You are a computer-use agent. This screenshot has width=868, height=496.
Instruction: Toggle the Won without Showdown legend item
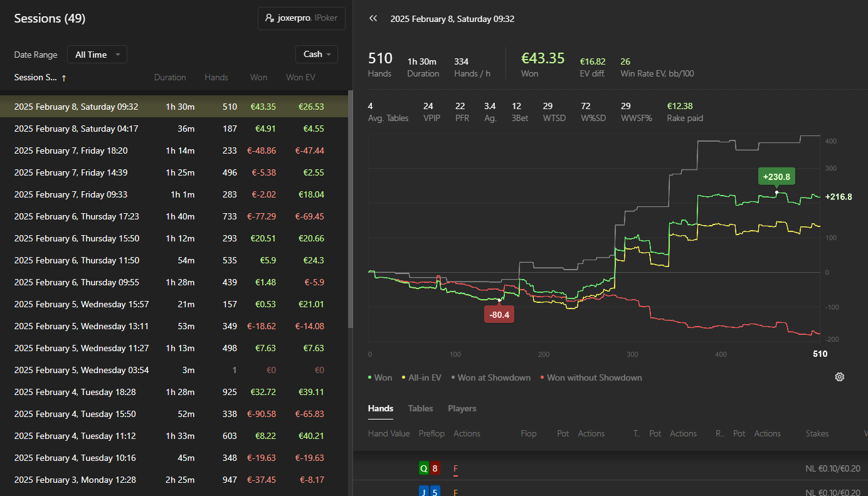[591, 377]
